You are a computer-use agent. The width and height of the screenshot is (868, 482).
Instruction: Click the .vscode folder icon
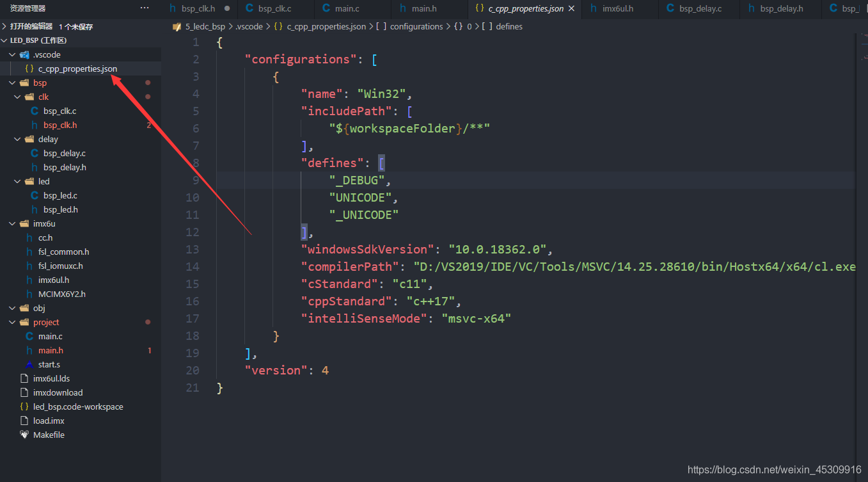[x=24, y=54]
